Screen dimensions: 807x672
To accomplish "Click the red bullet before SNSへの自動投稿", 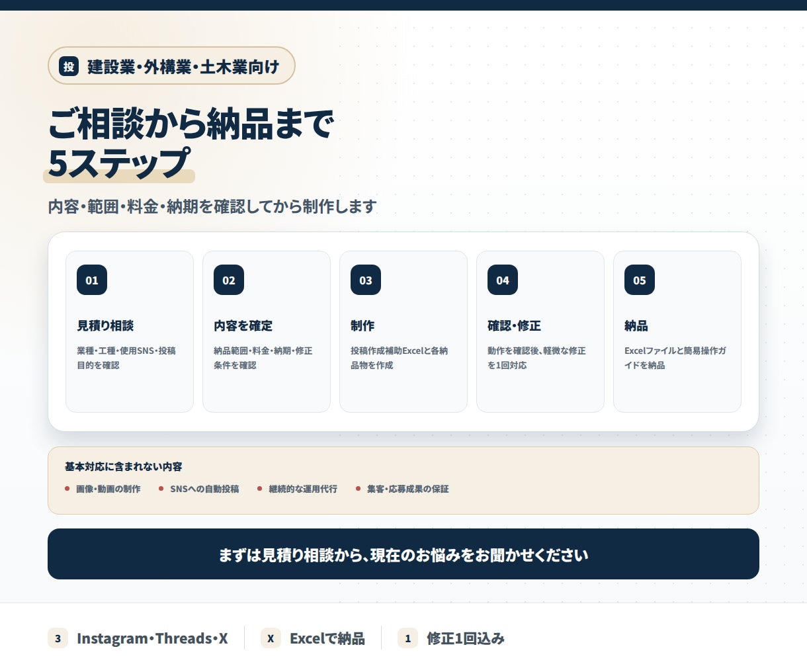I will tap(161, 489).
